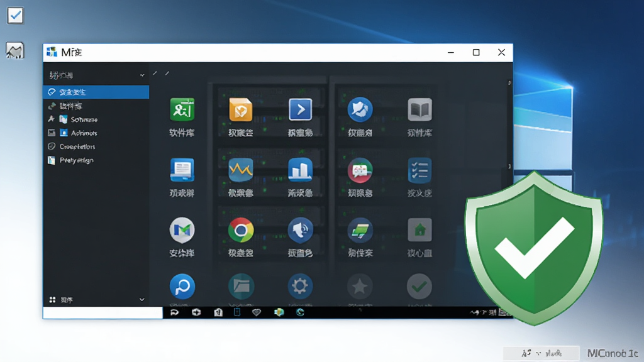Click the plus cross icon in the bottom bar
Screen dimensions: 644x362
[196, 312]
